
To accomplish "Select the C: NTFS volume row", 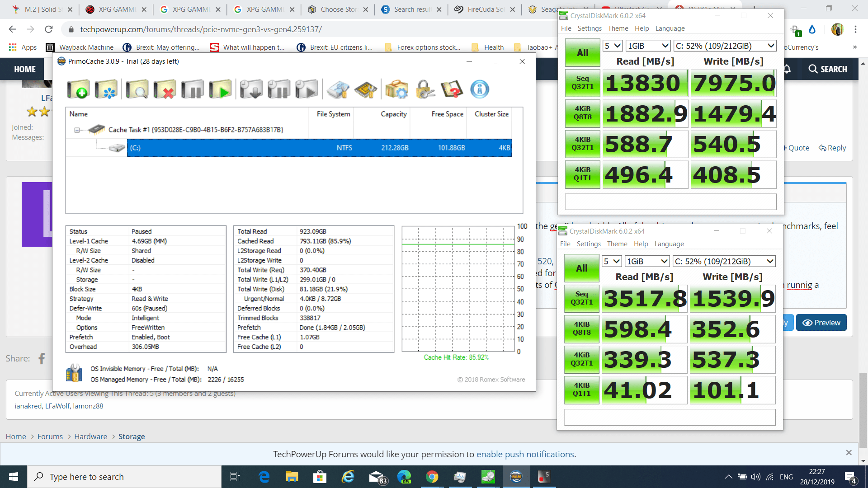I will [x=319, y=148].
